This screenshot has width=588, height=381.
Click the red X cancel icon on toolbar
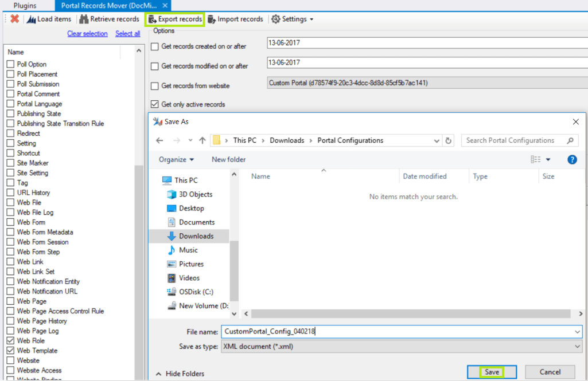click(14, 19)
